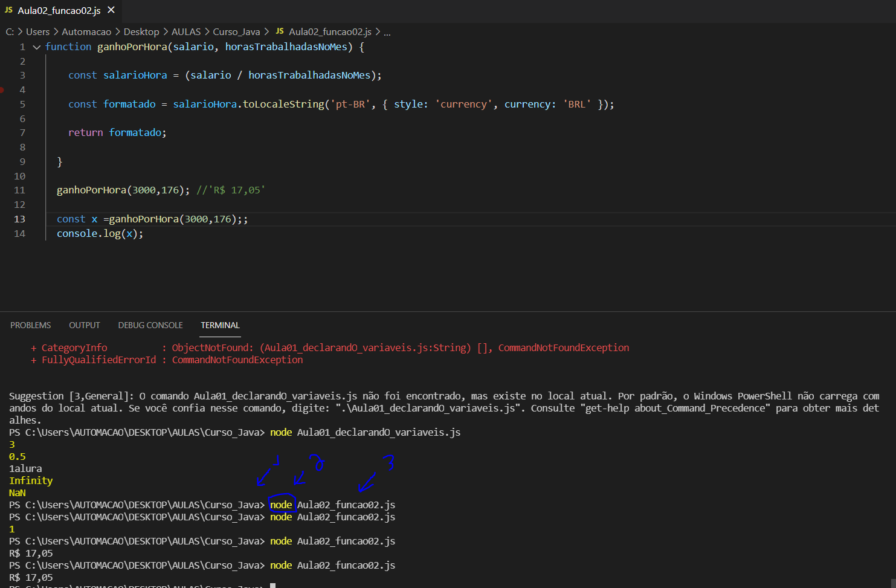
Task: Collapse the ganhoPorHora function fold arrow
Action: click(x=37, y=47)
